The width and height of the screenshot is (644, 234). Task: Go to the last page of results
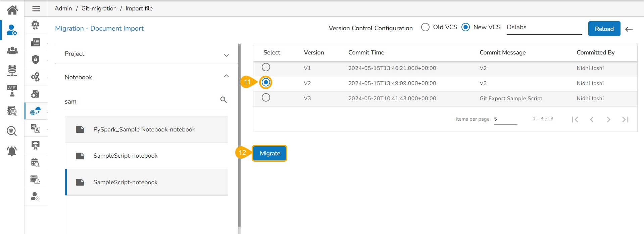point(625,119)
